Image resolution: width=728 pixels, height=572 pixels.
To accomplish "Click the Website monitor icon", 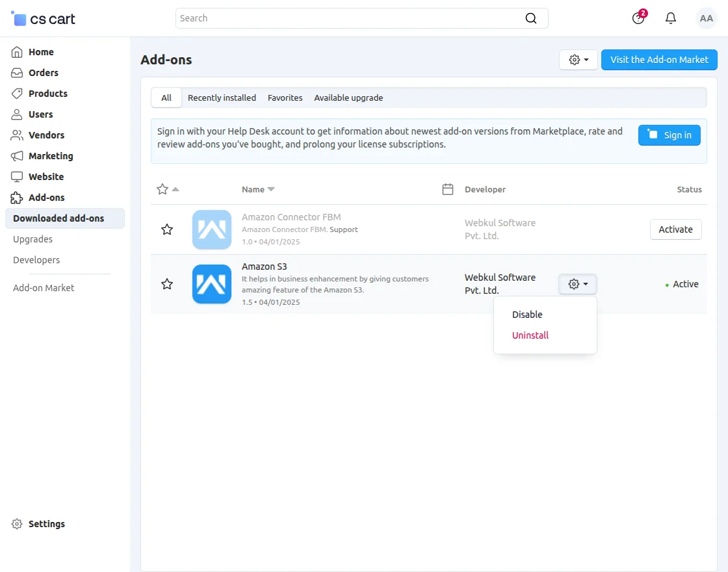I will coord(16,177).
